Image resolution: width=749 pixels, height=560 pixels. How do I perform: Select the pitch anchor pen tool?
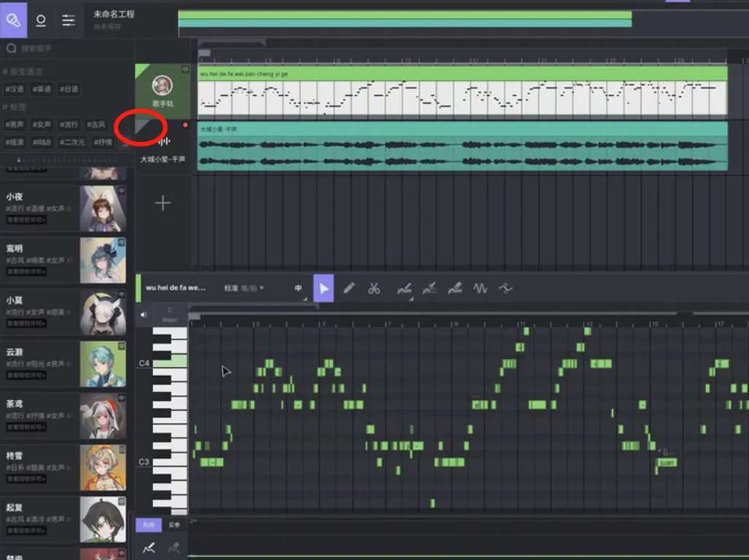pyautogui.click(x=429, y=288)
